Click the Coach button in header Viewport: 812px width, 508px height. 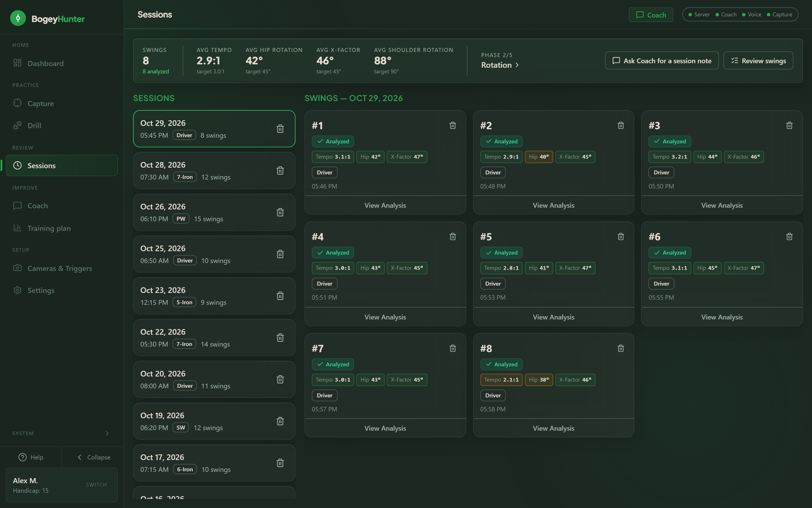[651, 15]
